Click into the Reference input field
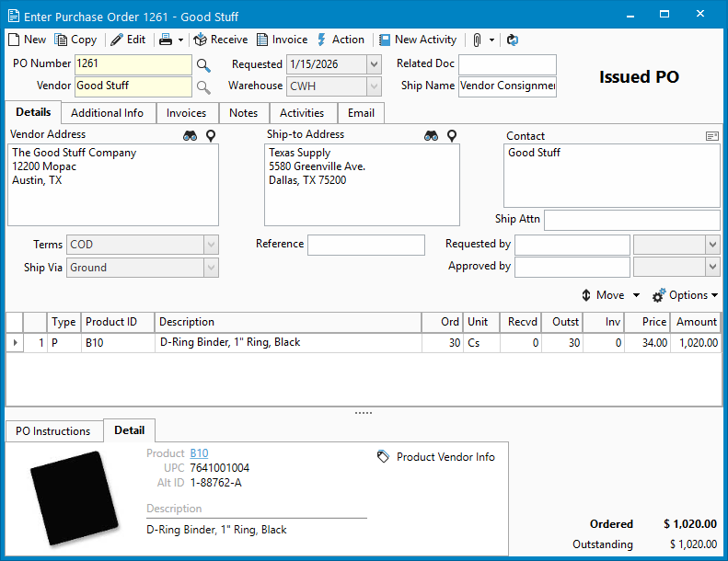The height and width of the screenshot is (561, 728). pyautogui.click(x=366, y=245)
